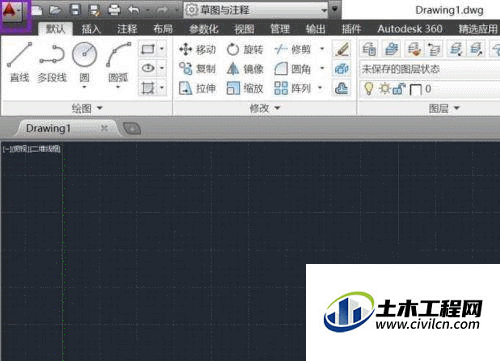Switch to the 输出 ribbon tab
Screen dimensions: 500x361
316,29
